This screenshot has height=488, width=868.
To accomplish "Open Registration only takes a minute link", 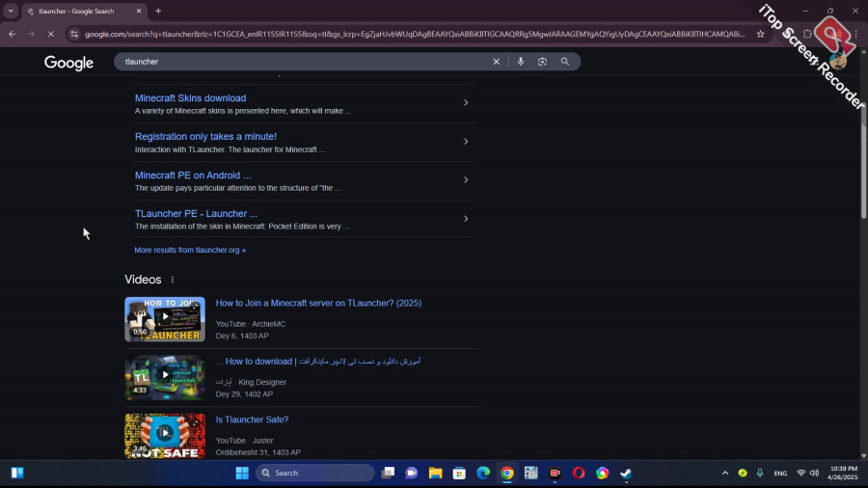I will (x=205, y=136).
